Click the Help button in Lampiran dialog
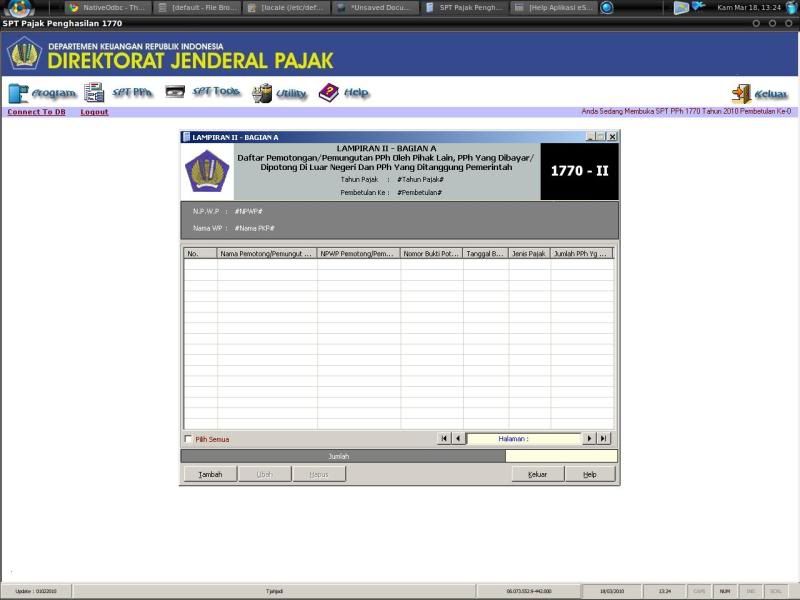800x600 pixels. click(590, 474)
